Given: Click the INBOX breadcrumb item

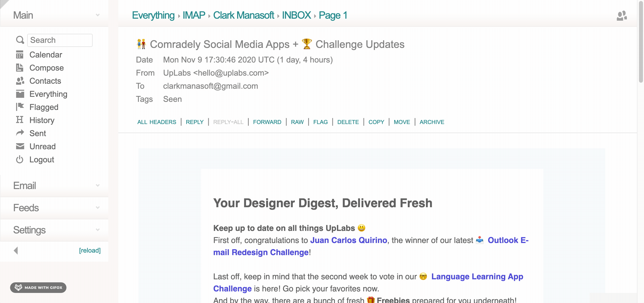Looking at the screenshot, I should pyautogui.click(x=296, y=15).
